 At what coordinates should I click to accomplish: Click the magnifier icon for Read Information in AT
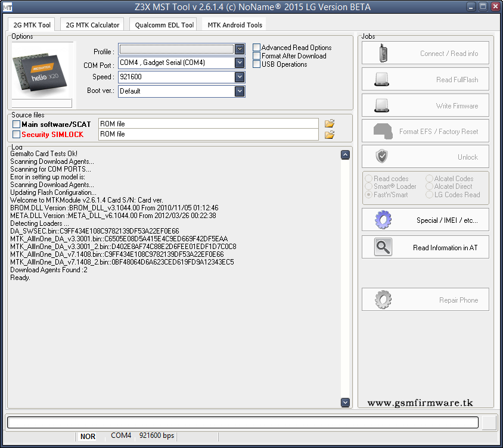click(x=383, y=247)
